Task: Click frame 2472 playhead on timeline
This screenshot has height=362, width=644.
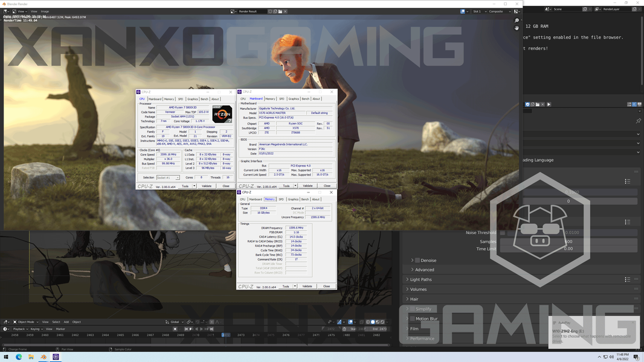Action: (x=225, y=335)
